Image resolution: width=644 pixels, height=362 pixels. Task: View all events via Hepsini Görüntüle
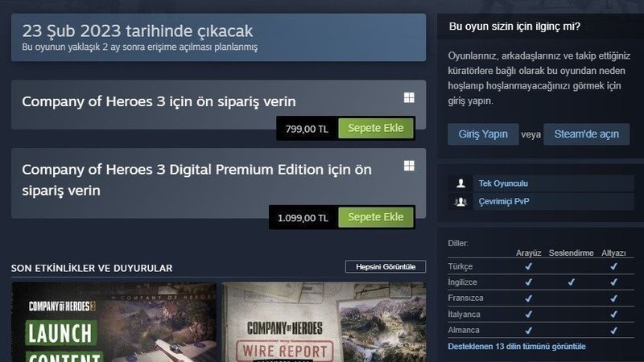click(386, 267)
